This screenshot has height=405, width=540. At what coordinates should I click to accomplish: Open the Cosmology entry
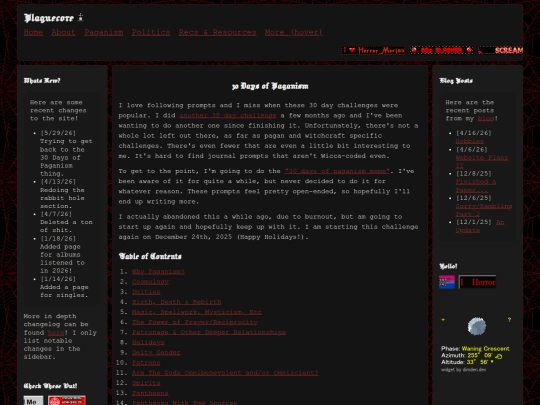point(150,282)
